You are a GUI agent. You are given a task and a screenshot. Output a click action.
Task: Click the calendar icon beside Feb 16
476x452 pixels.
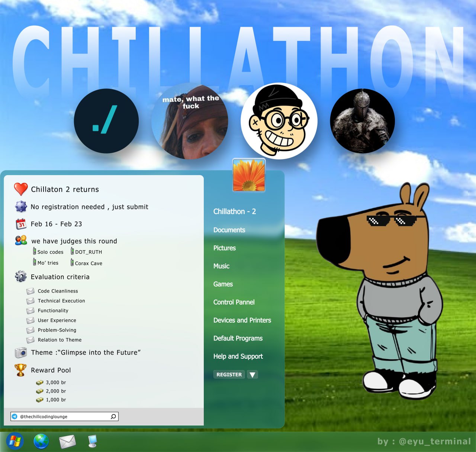pos(21,224)
